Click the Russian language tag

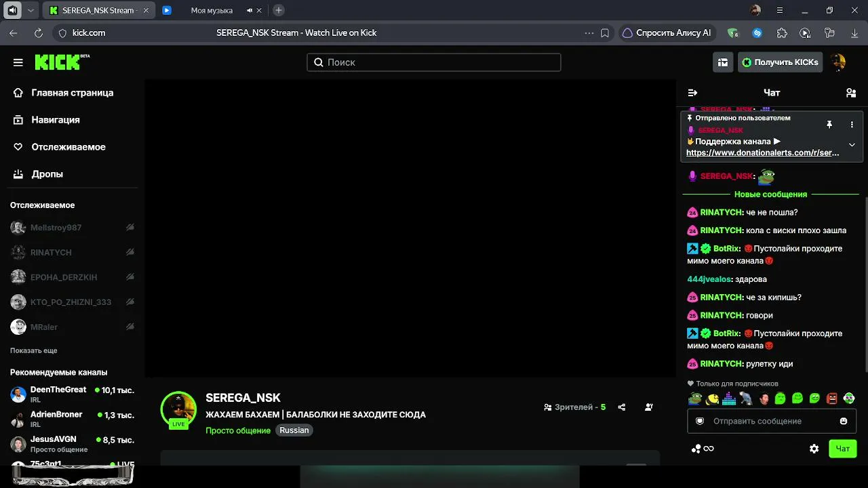pos(294,430)
